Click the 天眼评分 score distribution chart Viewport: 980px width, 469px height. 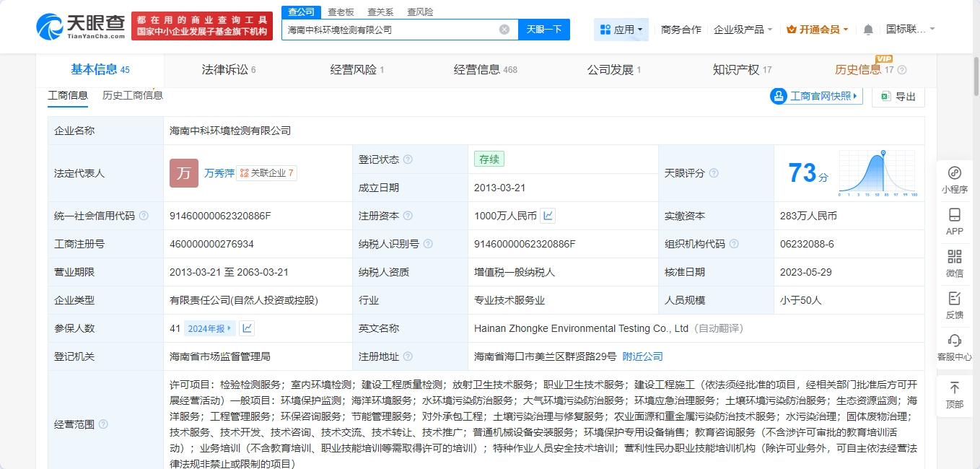(877, 174)
